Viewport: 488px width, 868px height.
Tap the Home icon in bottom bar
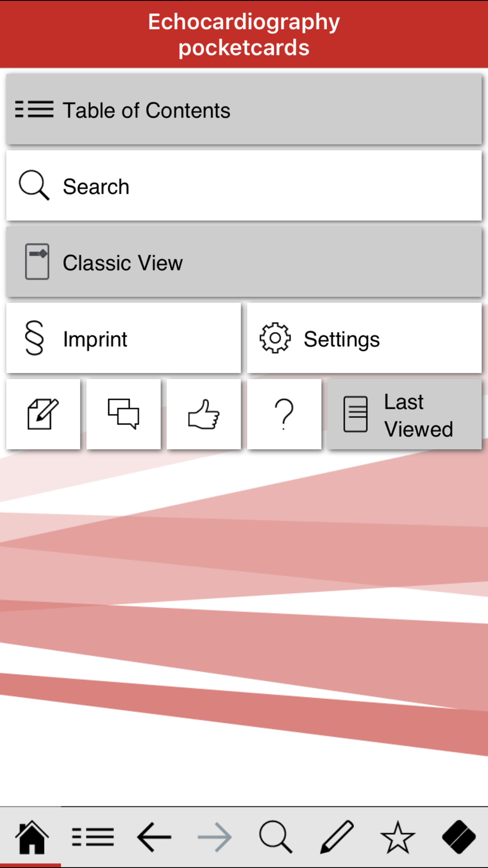pyautogui.click(x=32, y=837)
